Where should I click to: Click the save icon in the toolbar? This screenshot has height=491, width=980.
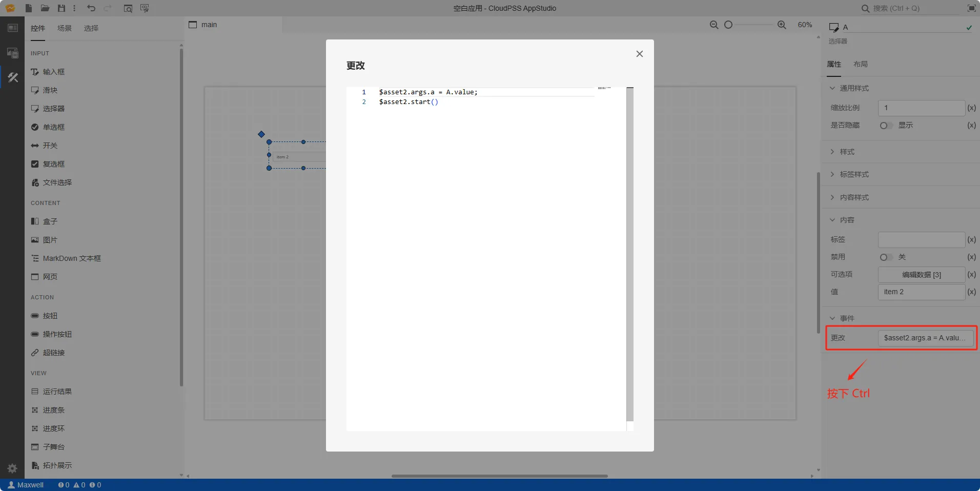coord(62,8)
